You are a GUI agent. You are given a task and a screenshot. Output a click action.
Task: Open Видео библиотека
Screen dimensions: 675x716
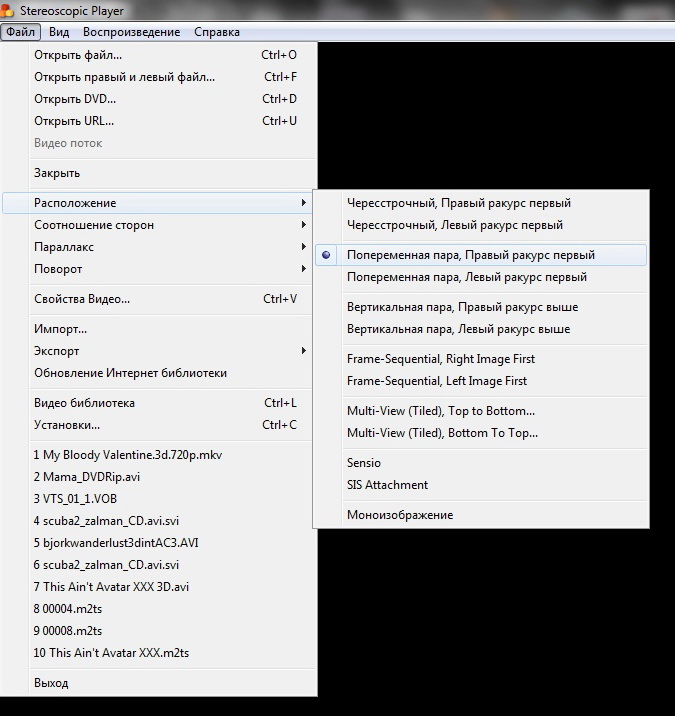[x=159, y=403]
